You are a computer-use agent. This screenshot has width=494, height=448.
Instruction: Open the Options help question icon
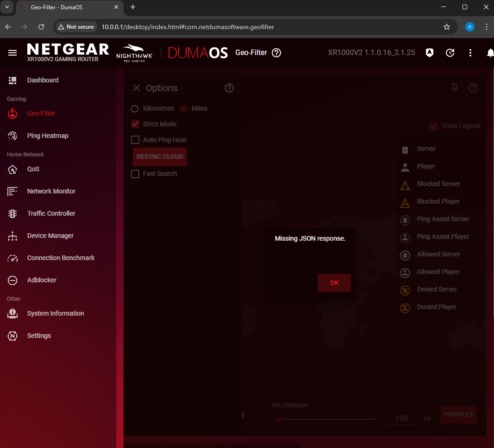click(x=229, y=88)
